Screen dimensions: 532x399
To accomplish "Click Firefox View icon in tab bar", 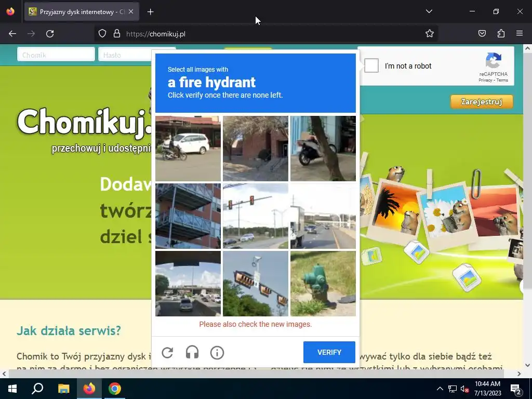I will pyautogui.click(x=10, y=11).
